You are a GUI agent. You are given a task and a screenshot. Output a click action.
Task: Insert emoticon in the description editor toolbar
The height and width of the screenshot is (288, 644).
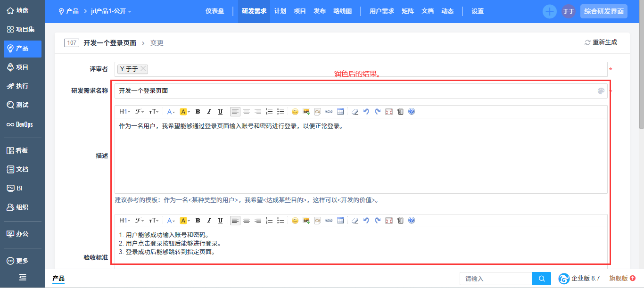(x=295, y=112)
